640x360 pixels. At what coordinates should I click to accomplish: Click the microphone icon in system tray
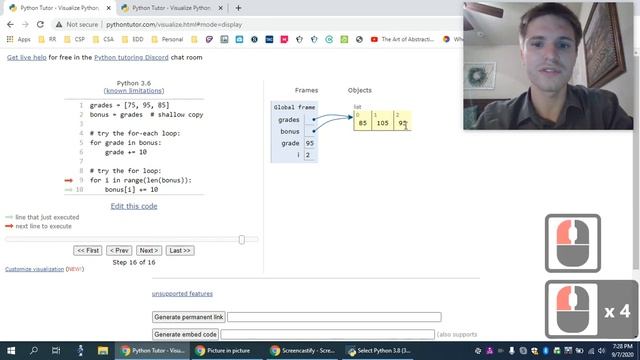(x=511, y=351)
